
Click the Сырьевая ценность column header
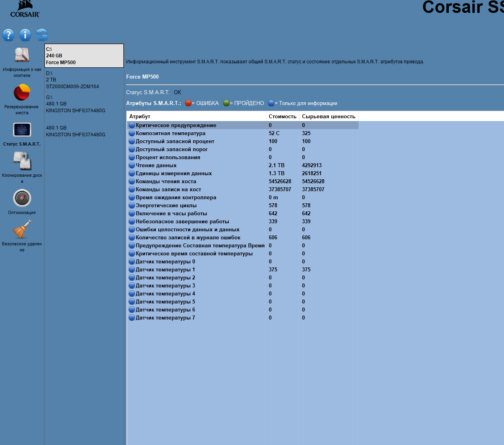tap(329, 116)
